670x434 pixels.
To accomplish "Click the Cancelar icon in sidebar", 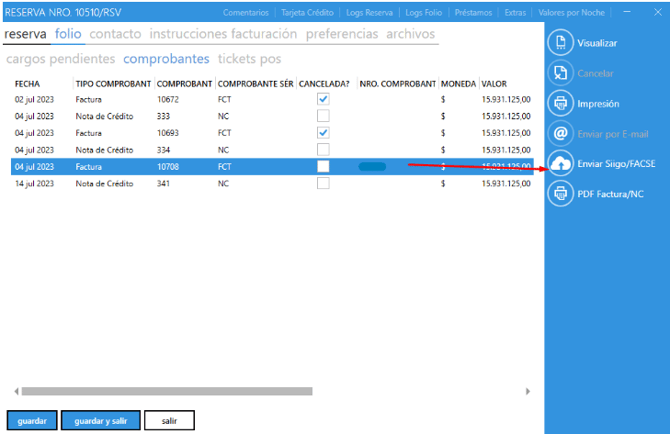I will 560,74.
